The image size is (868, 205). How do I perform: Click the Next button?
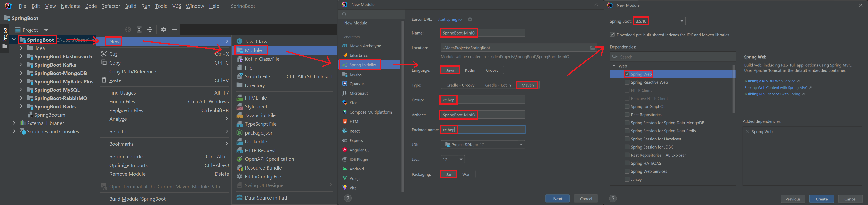coord(557,199)
